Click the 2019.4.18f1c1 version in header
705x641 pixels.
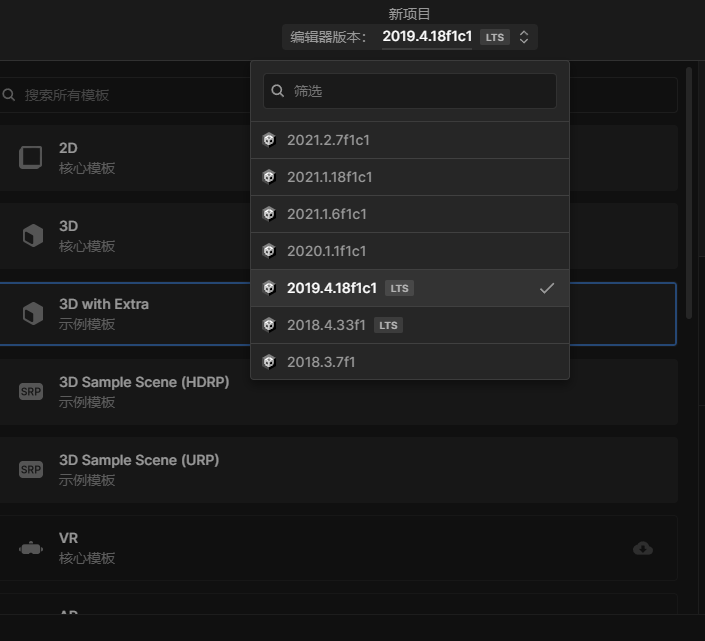tap(427, 36)
